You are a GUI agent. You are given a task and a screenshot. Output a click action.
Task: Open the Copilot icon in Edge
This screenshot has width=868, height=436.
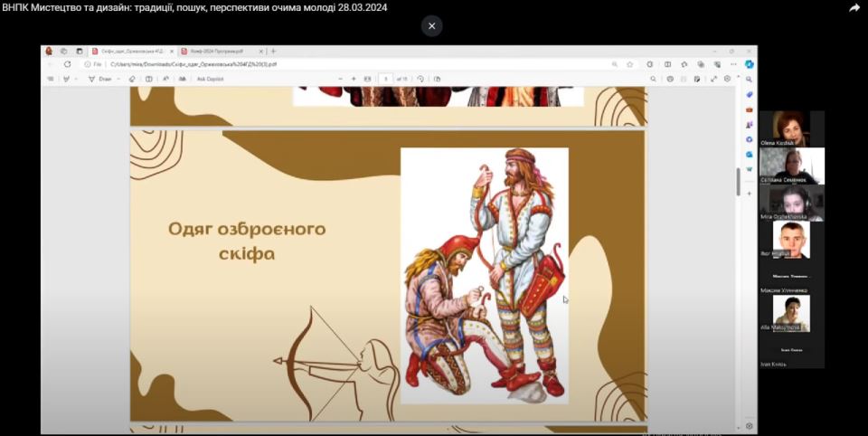[749, 64]
